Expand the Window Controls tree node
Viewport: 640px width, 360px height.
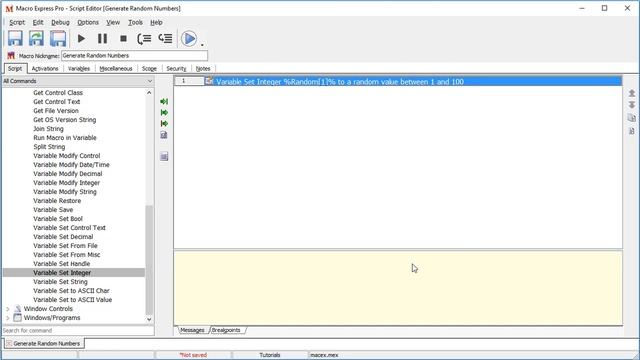pyautogui.click(x=8, y=309)
